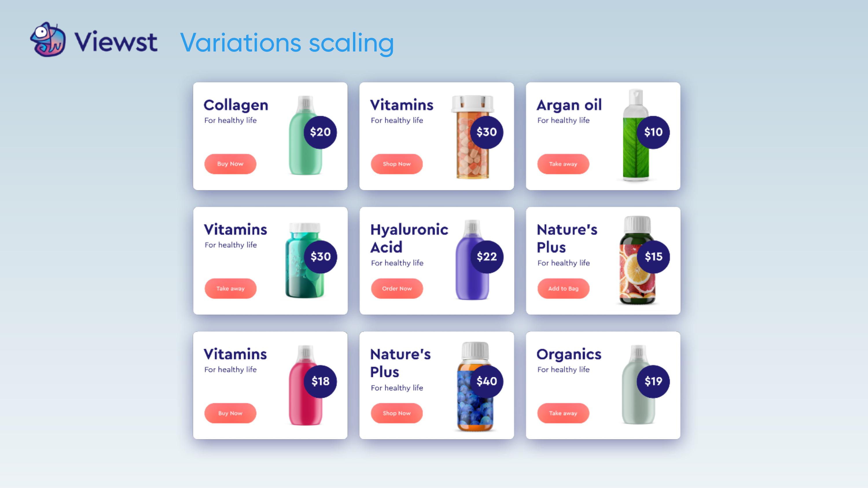
Task: Click the $18 price badge on pink bottle
Action: tap(320, 381)
